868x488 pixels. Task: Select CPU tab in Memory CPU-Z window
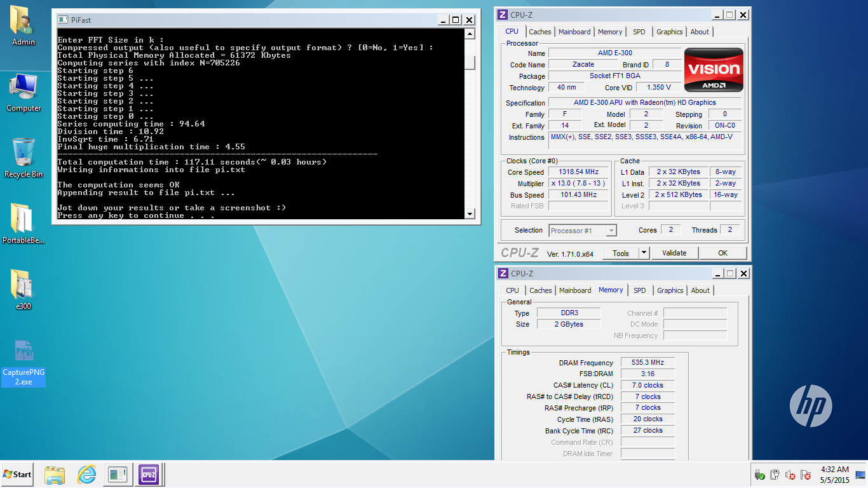pyautogui.click(x=512, y=290)
